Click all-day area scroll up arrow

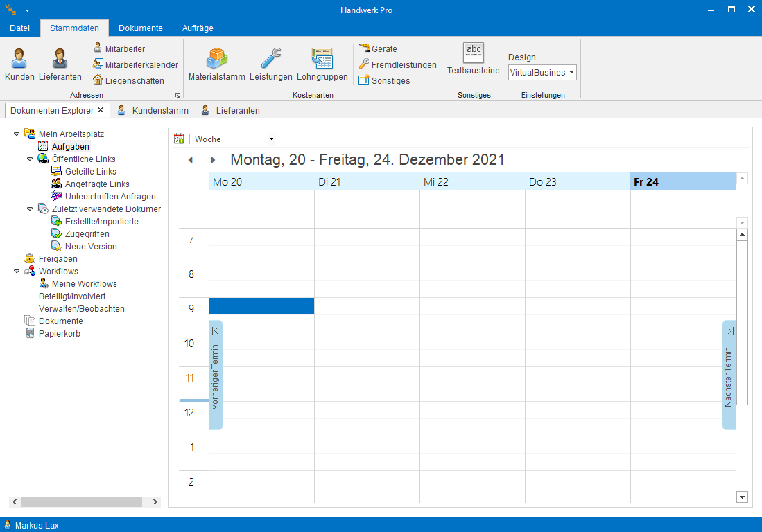742,179
